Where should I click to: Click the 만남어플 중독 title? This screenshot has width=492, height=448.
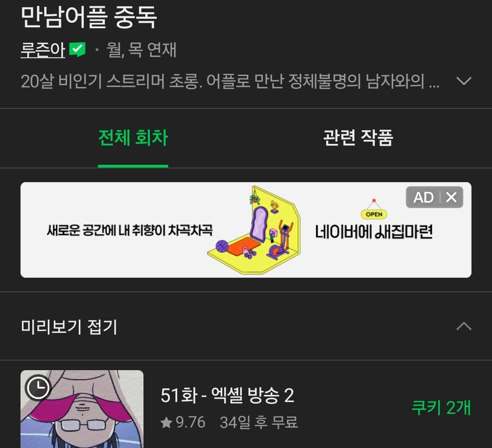89,17
